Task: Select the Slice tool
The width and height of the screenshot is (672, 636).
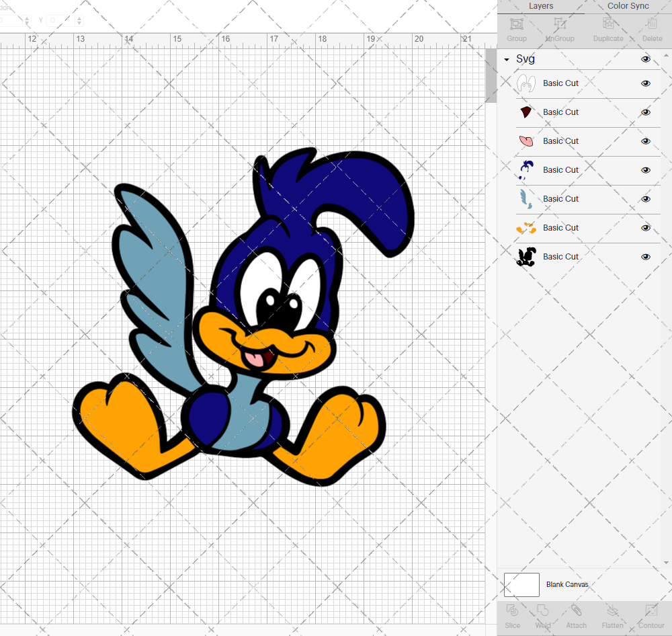Action: coord(512,615)
